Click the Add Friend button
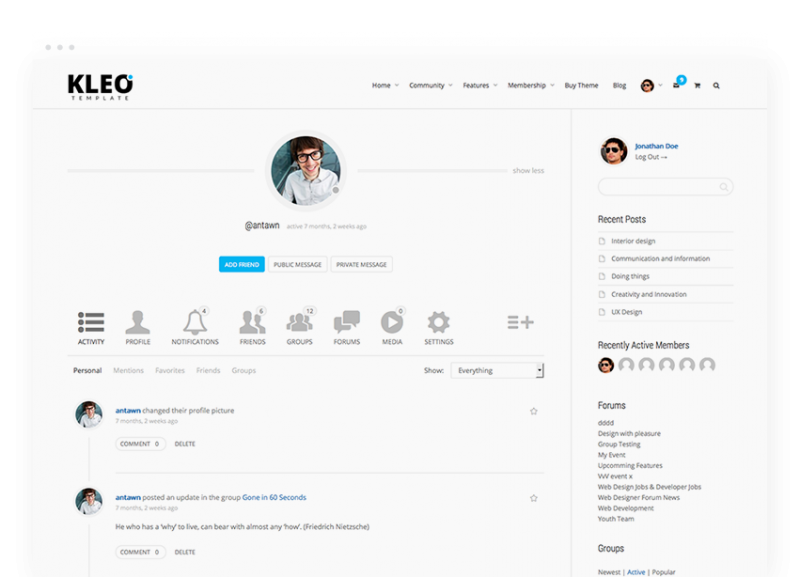Viewport: 800px width, 577px height. [x=241, y=265]
